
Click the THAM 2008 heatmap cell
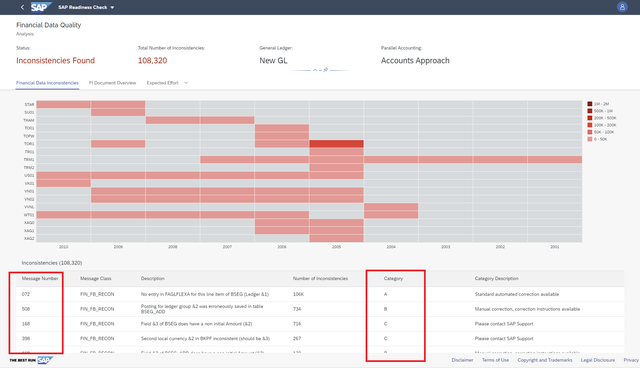point(173,120)
